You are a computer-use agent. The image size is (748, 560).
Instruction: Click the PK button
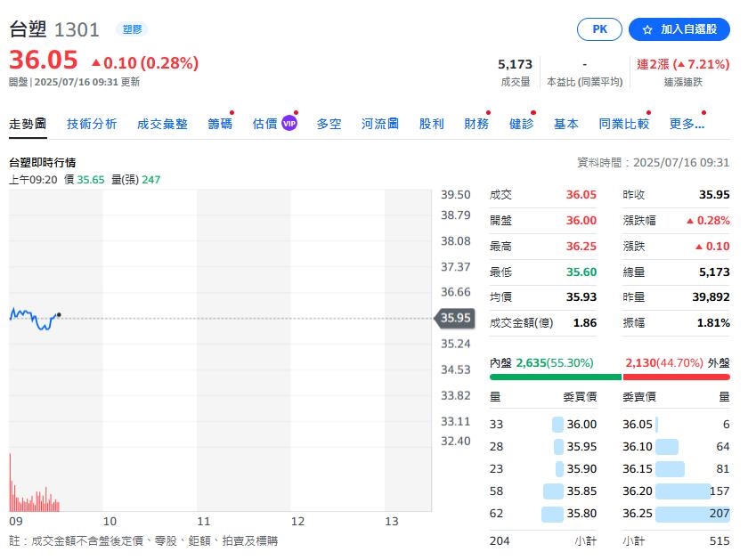(598, 29)
